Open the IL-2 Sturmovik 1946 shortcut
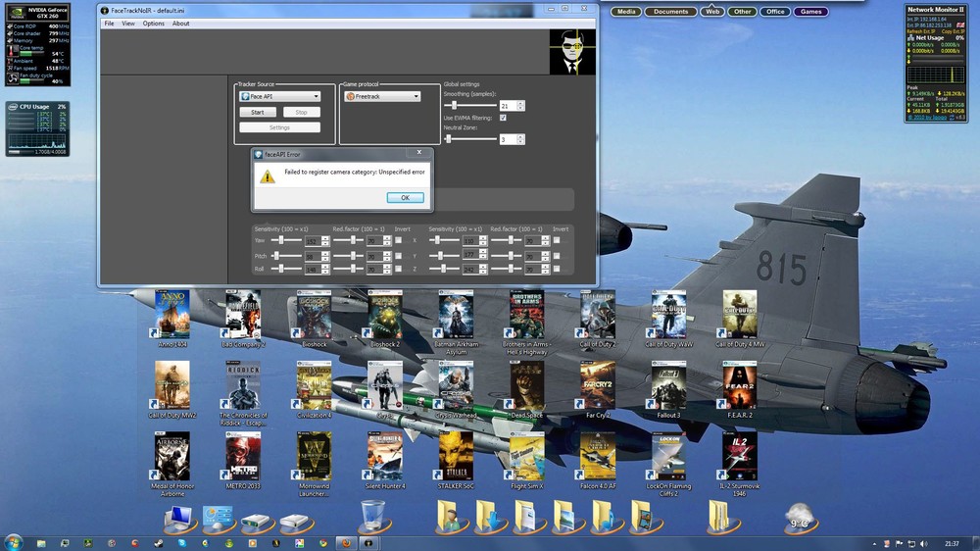The width and height of the screenshot is (980, 551). (740, 464)
